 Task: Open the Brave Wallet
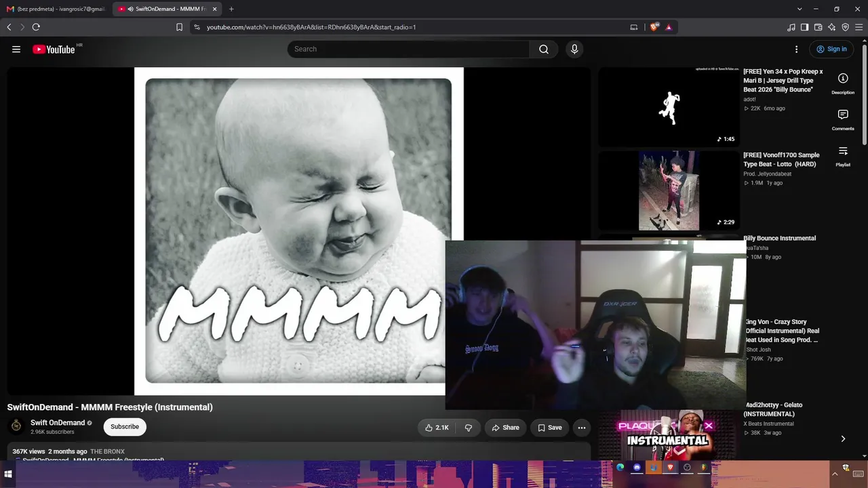(818, 27)
